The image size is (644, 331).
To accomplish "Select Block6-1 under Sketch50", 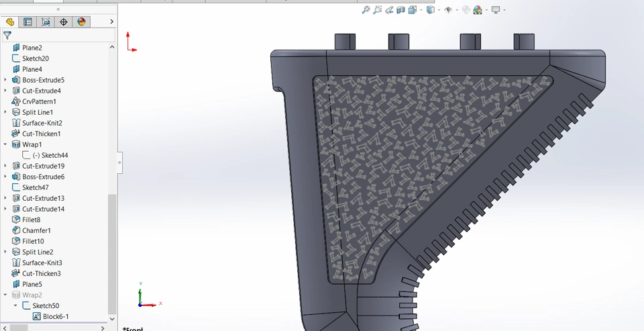I will coord(56,316).
